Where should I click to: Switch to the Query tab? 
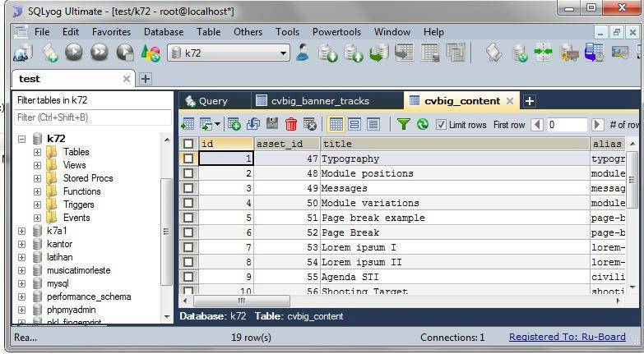point(213,101)
